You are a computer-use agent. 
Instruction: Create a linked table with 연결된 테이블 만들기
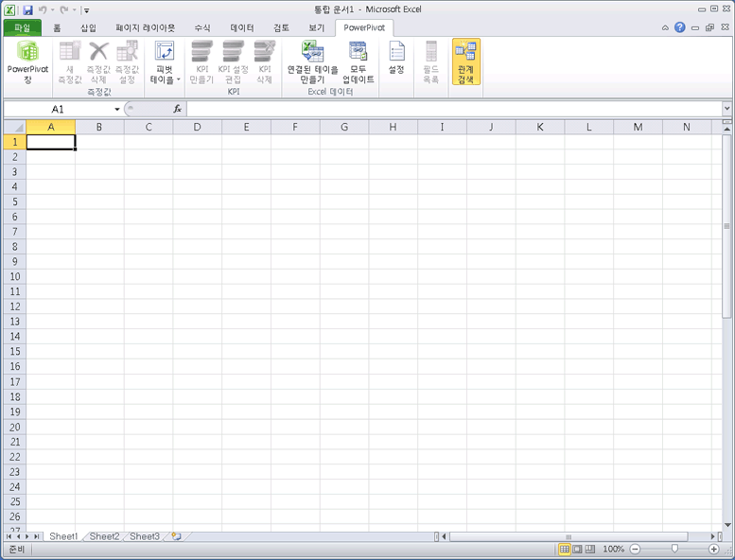313,61
